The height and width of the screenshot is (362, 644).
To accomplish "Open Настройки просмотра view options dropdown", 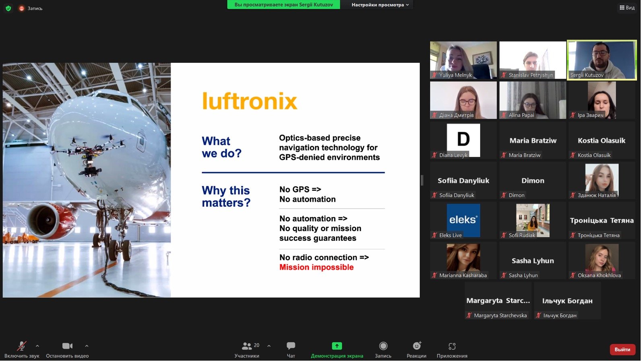I will [380, 5].
